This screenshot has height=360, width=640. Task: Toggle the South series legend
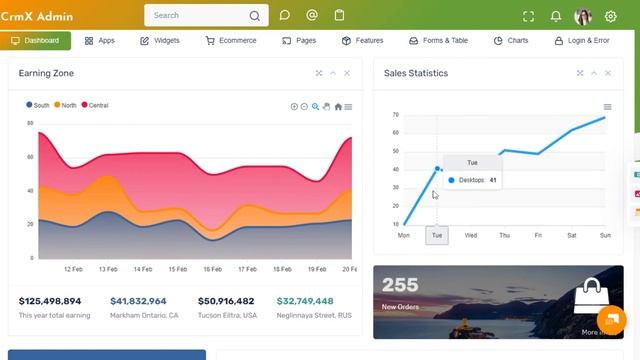point(38,105)
